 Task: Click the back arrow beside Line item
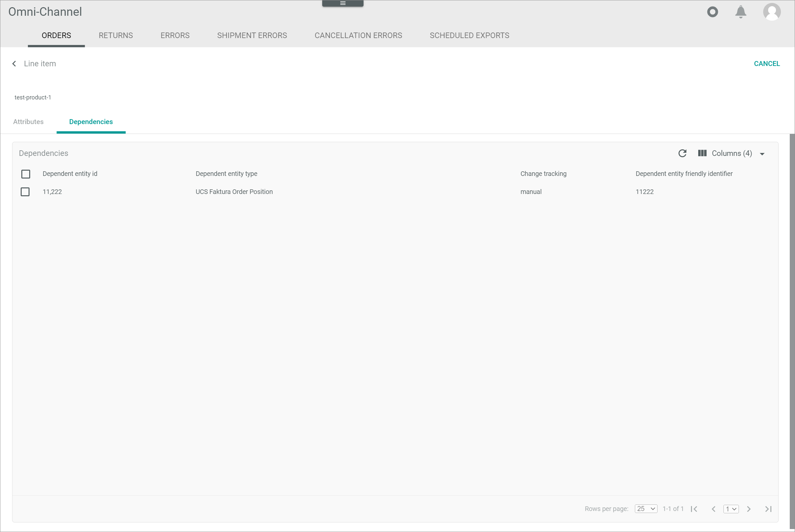pos(14,63)
